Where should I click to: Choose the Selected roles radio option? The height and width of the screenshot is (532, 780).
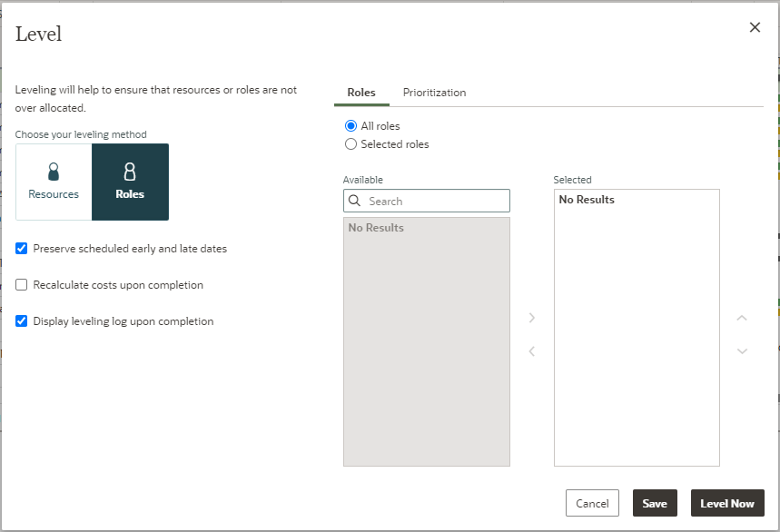pyautogui.click(x=351, y=144)
